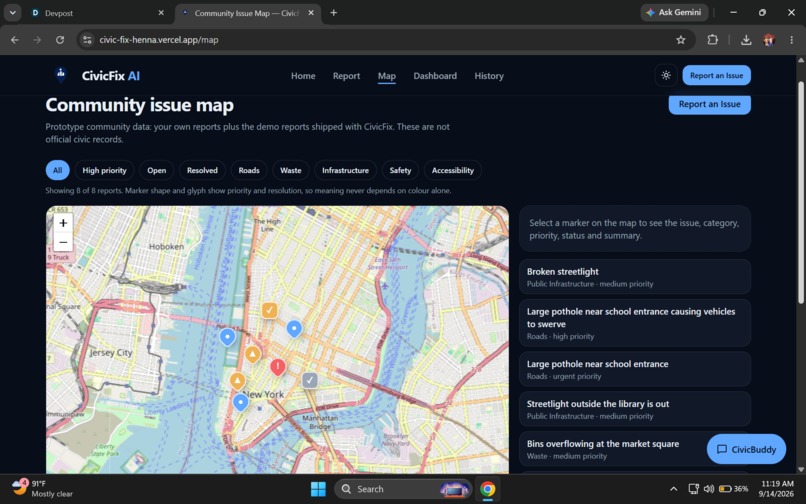
Task: Open the Chrome profile avatar
Action: (769, 40)
